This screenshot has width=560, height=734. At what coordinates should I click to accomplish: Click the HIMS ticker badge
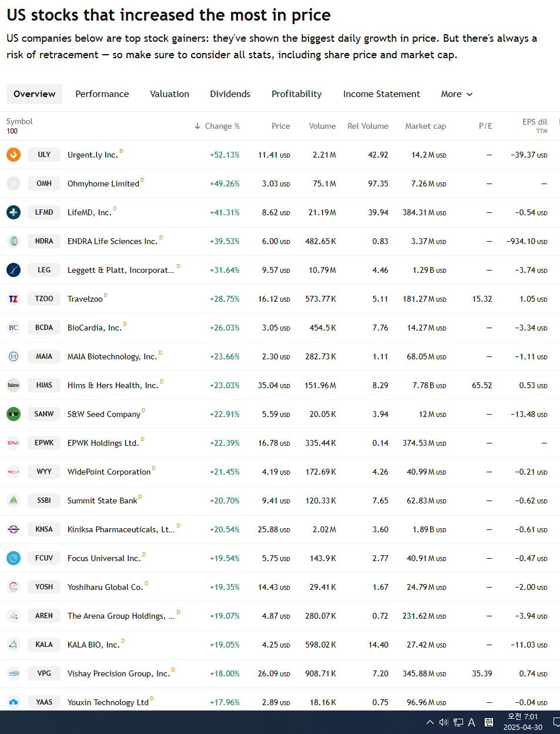pos(44,385)
